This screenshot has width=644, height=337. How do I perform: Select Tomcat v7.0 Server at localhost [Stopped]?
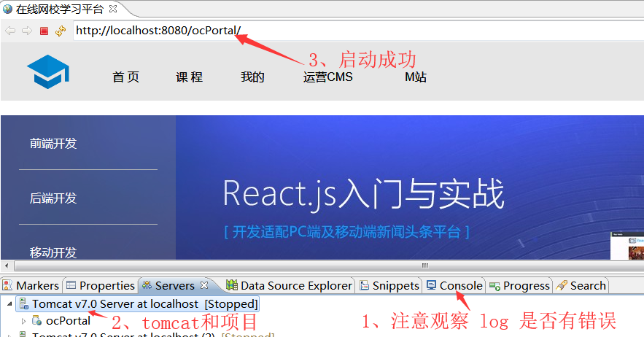pyautogui.click(x=138, y=303)
